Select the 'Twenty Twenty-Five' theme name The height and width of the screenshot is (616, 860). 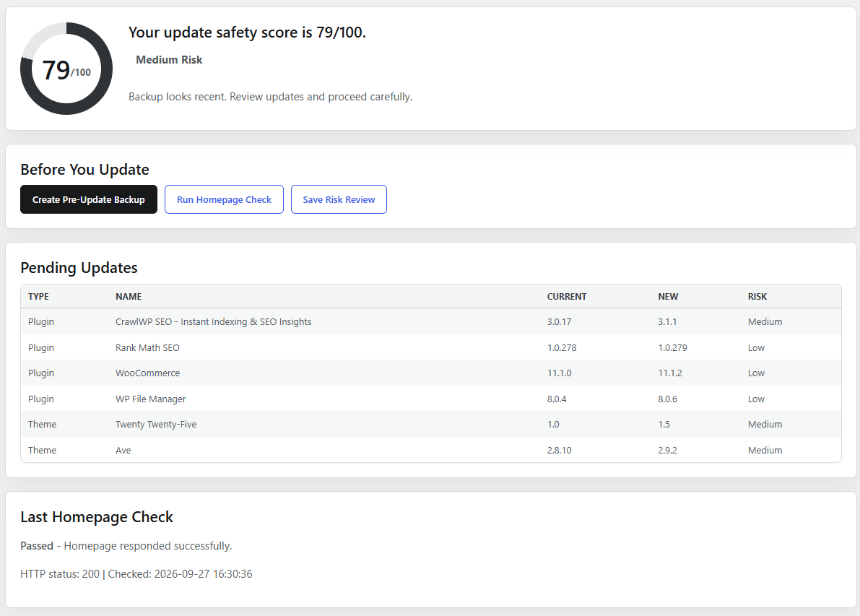pyautogui.click(x=156, y=424)
